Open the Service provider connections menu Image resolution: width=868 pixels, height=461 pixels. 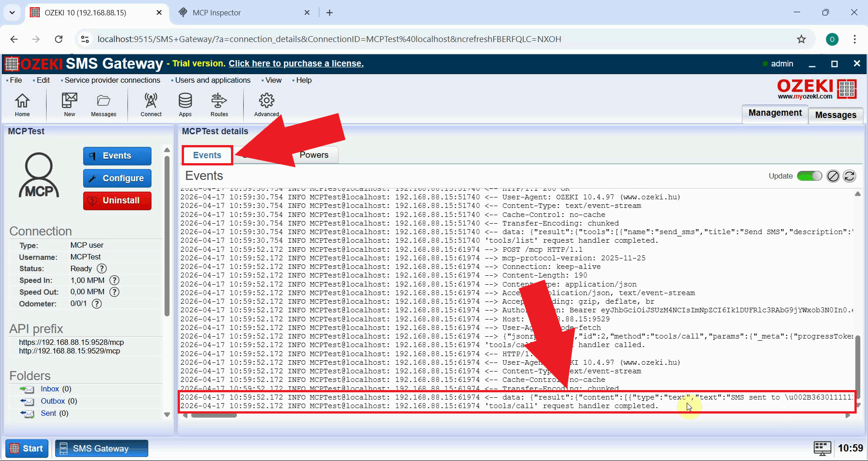(112, 80)
